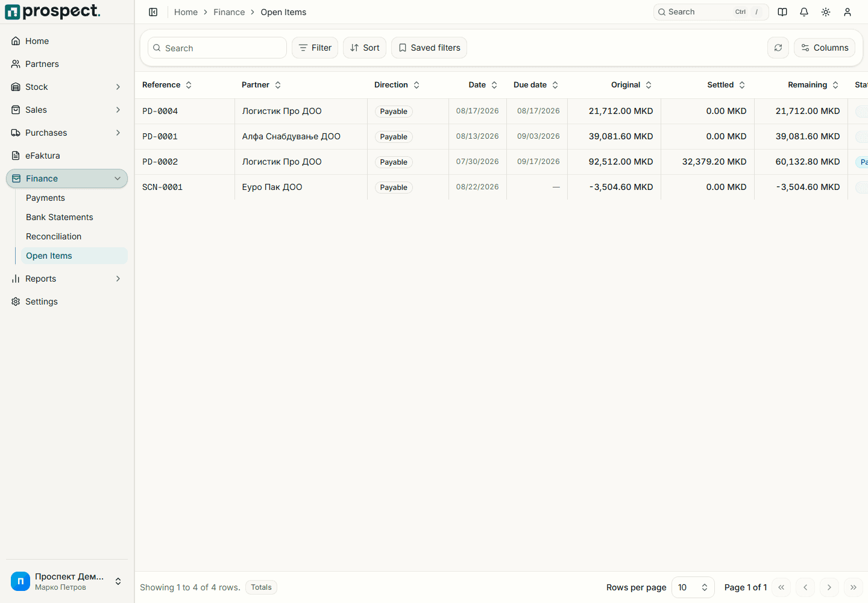Open the Columns visibility menu
This screenshot has width=868, height=603.
tap(825, 48)
